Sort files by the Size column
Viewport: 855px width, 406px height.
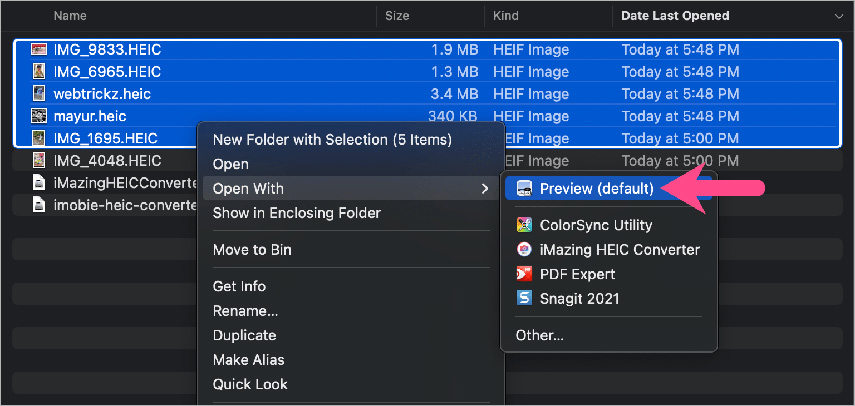pos(397,16)
